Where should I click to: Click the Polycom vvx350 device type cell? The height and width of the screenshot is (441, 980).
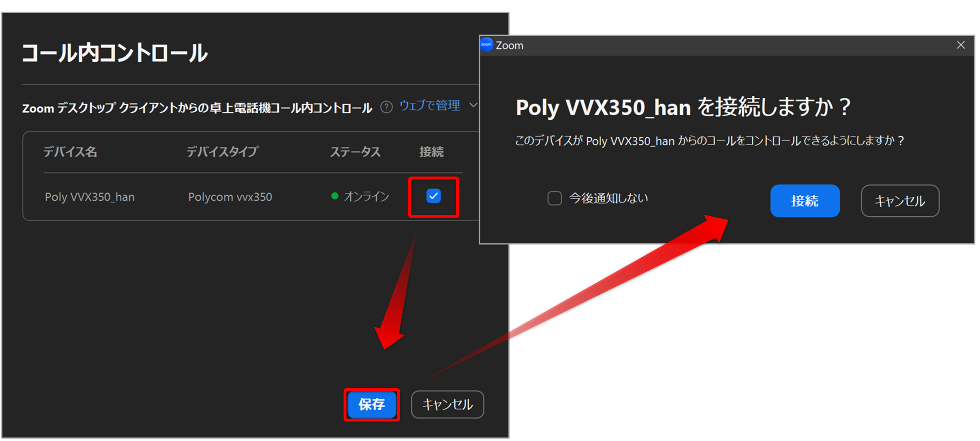tap(230, 197)
